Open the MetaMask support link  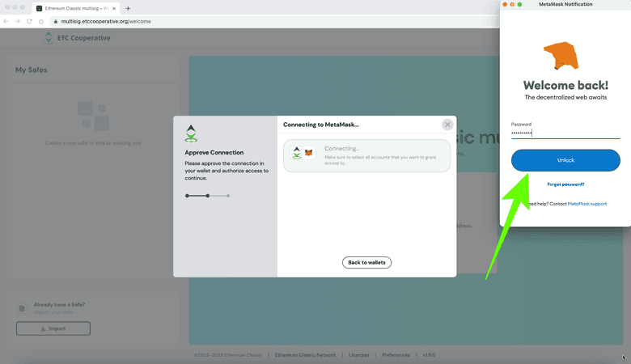(x=587, y=204)
